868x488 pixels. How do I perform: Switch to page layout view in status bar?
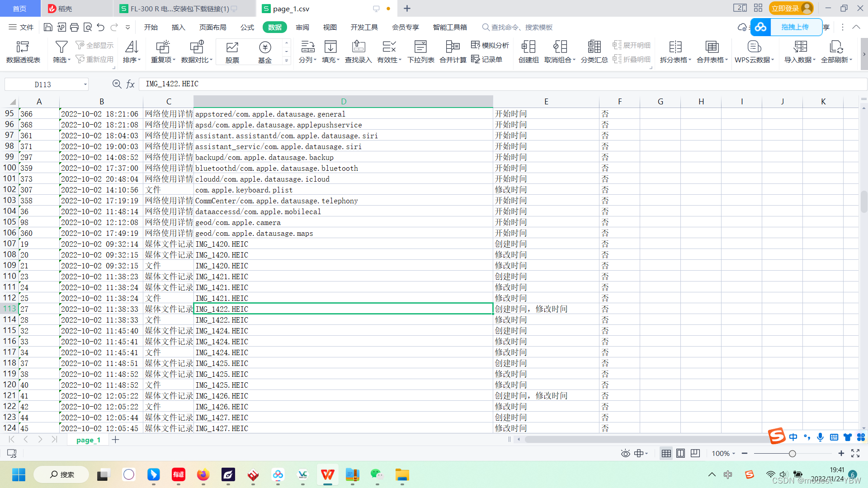click(680, 453)
